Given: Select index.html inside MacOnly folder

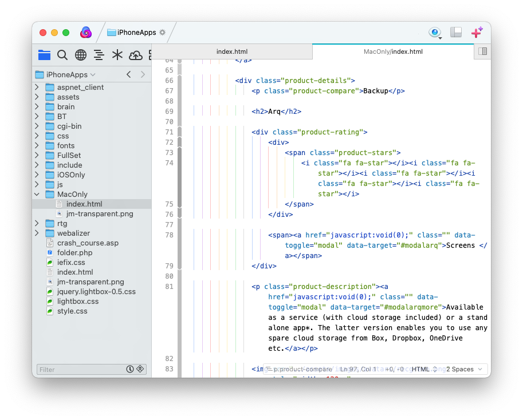Looking at the screenshot, I should coord(92,204).
